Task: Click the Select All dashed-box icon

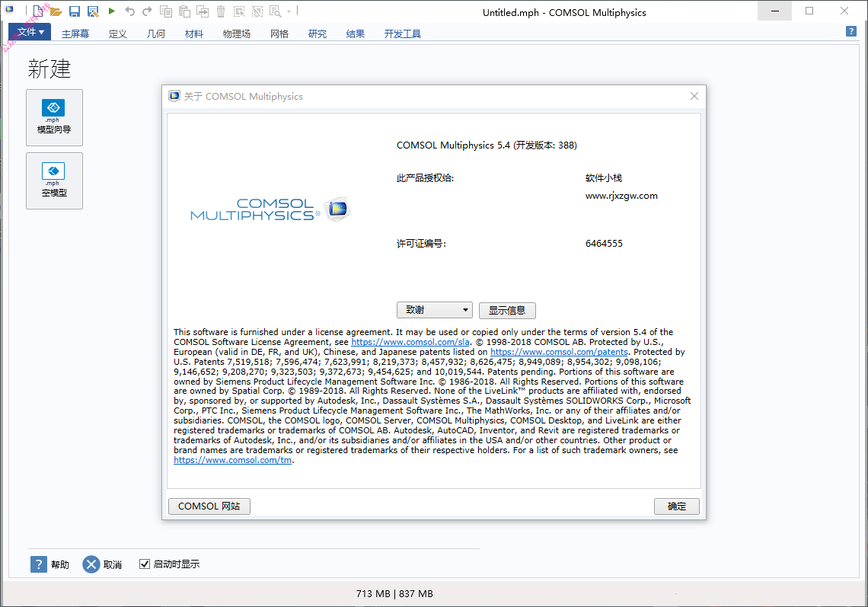Action: pos(239,11)
